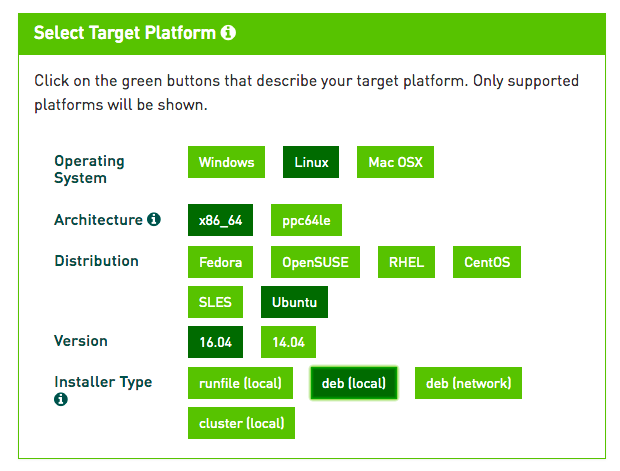Select deb (local) installer type
This screenshot has width=620, height=471.
pos(353,383)
